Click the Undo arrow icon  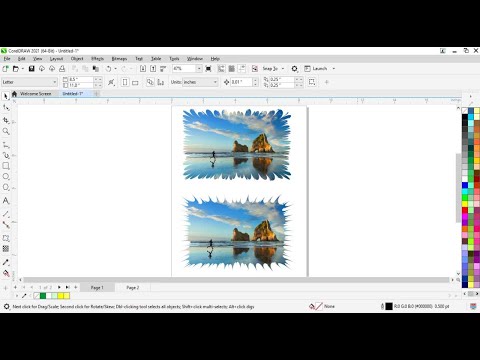(x=108, y=69)
